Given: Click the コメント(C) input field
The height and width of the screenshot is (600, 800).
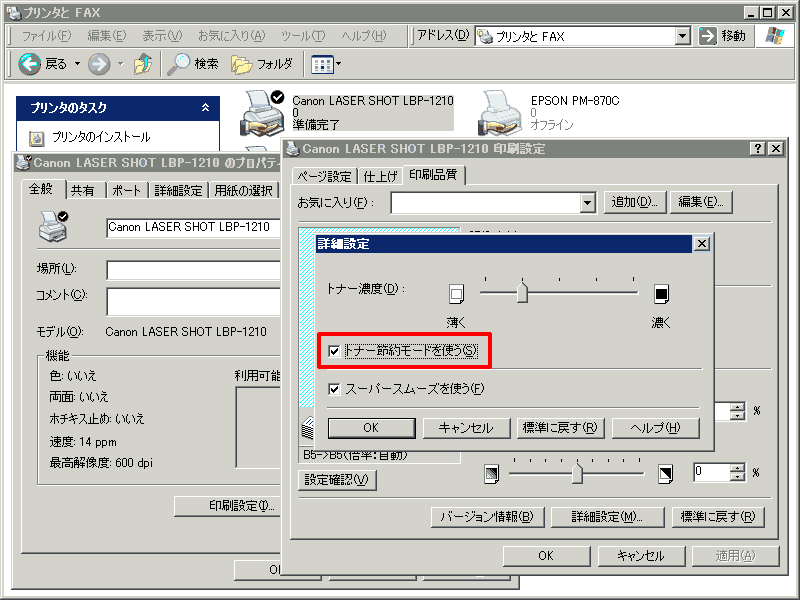Looking at the screenshot, I should (x=193, y=301).
